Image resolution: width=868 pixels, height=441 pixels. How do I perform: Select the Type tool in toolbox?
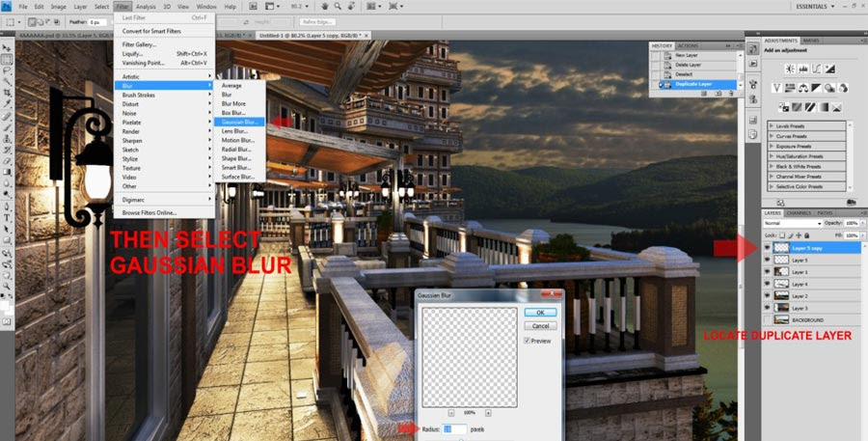(x=7, y=218)
